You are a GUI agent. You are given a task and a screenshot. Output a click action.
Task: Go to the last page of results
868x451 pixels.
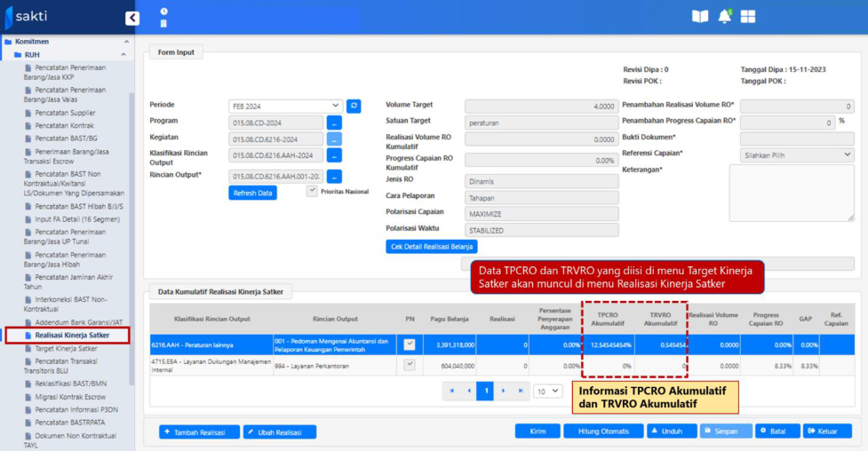tap(520, 391)
